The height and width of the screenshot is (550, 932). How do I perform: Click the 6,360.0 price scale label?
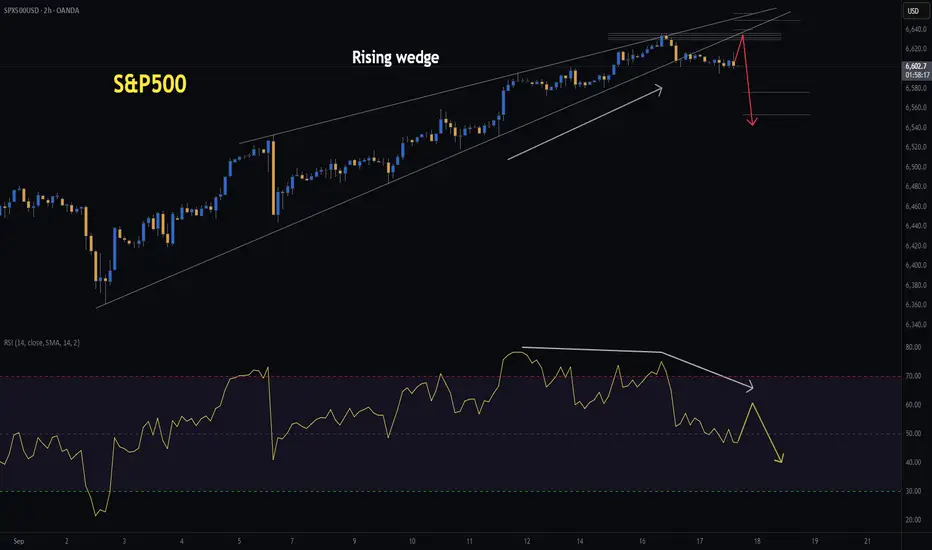(x=916, y=304)
